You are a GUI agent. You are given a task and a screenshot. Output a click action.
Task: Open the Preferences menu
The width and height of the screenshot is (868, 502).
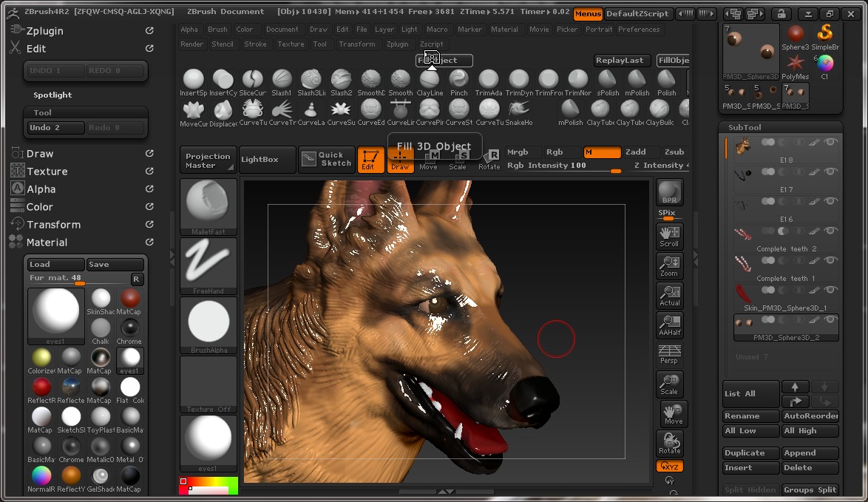point(639,30)
